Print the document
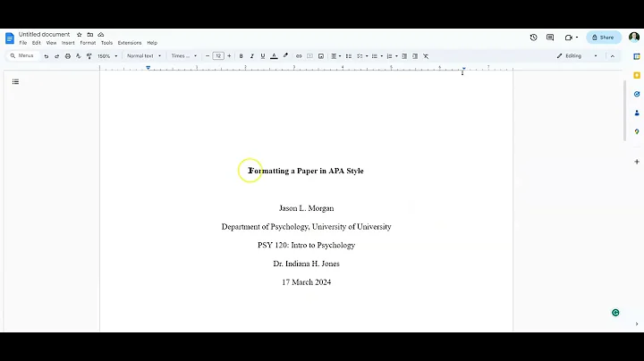This screenshot has width=644, height=361. (x=68, y=56)
